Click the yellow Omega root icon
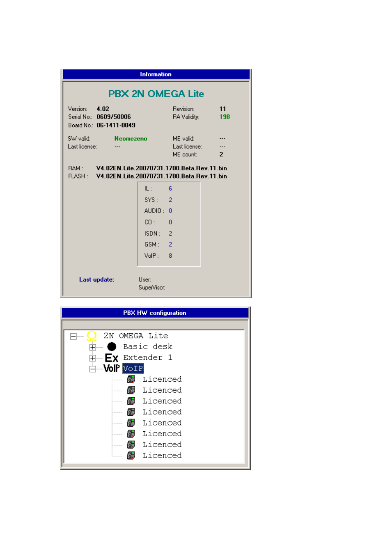 tap(92, 336)
